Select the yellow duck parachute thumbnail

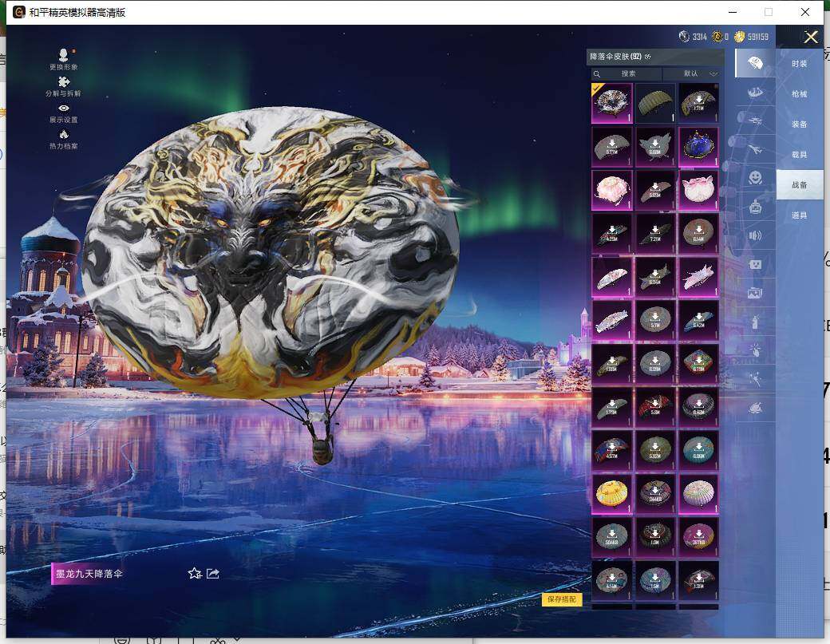pyautogui.click(x=612, y=494)
